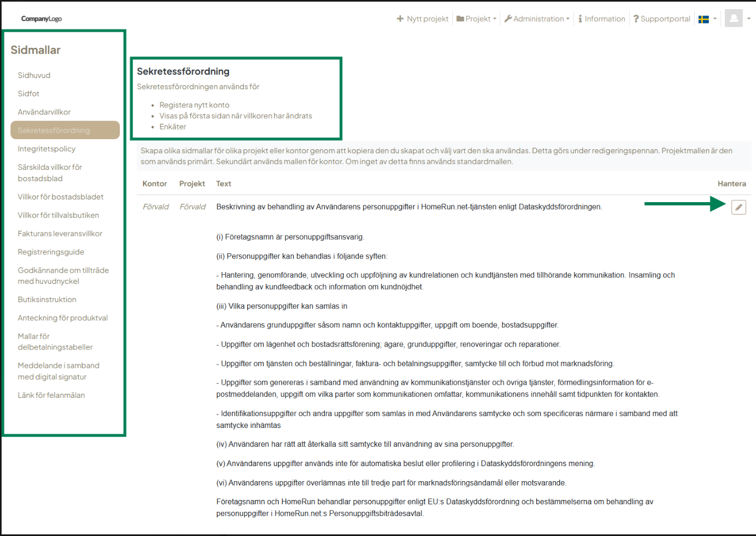This screenshot has width=756, height=536.
Task: Expand the Projekt dropdown menu
Action: tap(477, 19)
